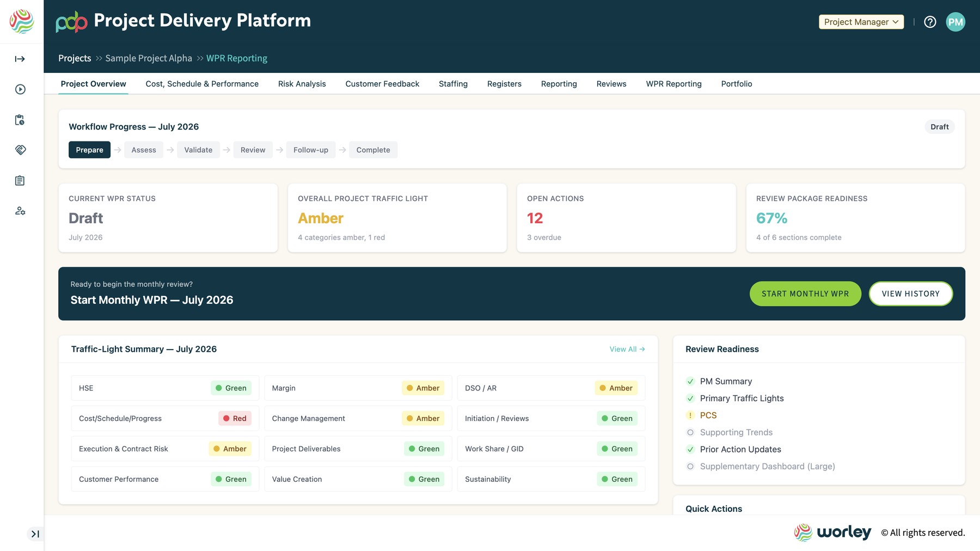
Task: Click the Worley footer logo
Action: pyautogui.click(x=832, y=532)
